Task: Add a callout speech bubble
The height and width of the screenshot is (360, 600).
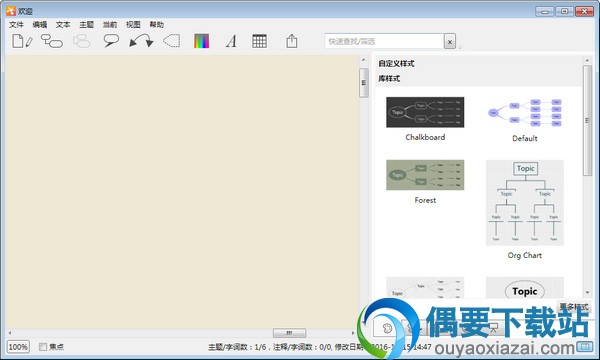Action: 111,41
